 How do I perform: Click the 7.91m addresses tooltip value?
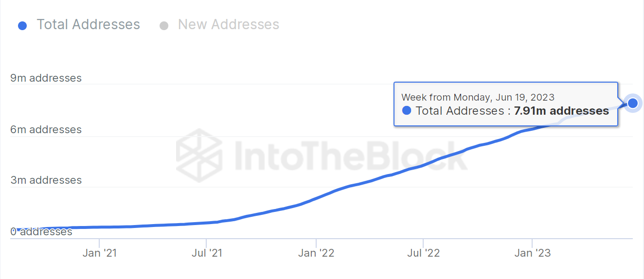pos(561,111)
